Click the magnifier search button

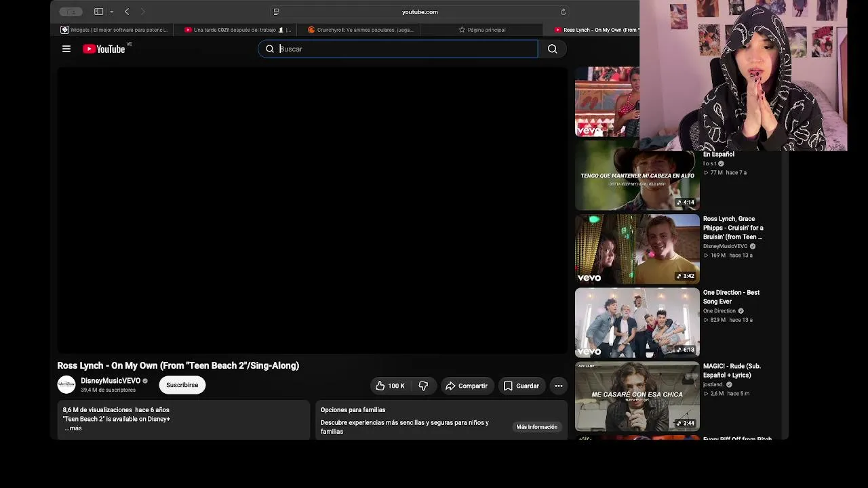(x=553, y=49)
